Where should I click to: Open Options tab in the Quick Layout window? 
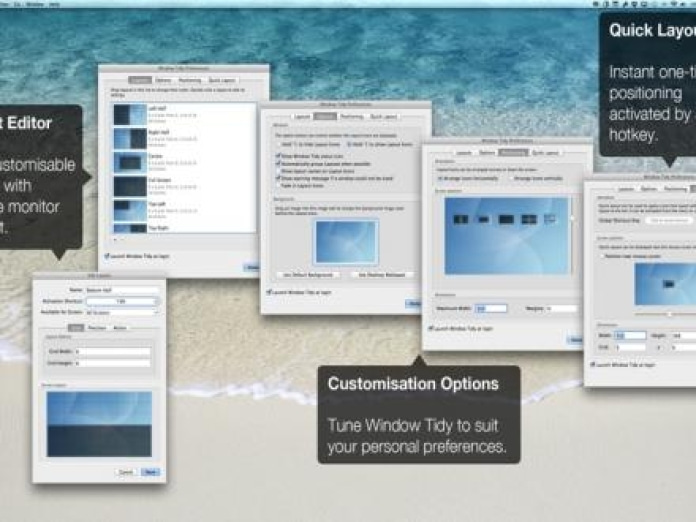pyautogui.click(x=649, y=189)
